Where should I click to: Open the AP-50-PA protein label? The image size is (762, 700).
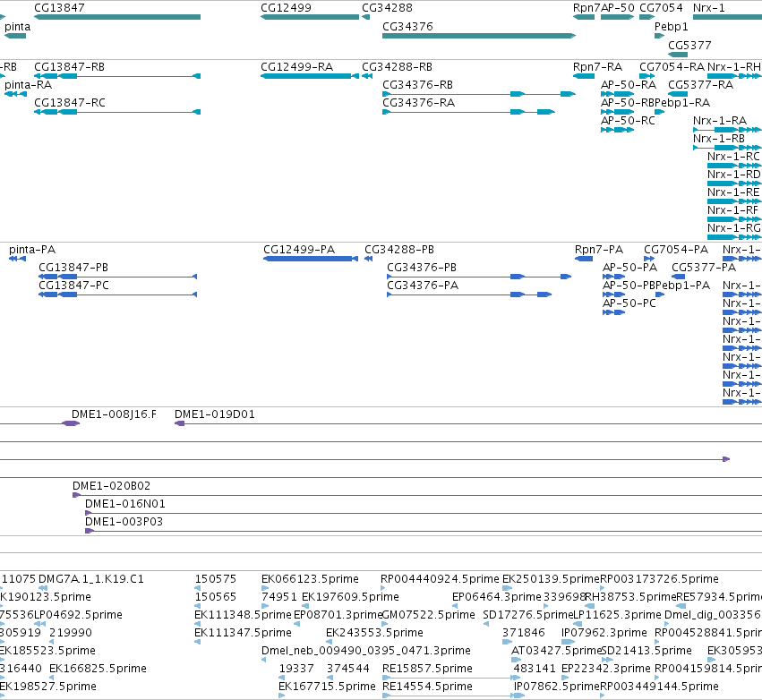click(629, 268)
